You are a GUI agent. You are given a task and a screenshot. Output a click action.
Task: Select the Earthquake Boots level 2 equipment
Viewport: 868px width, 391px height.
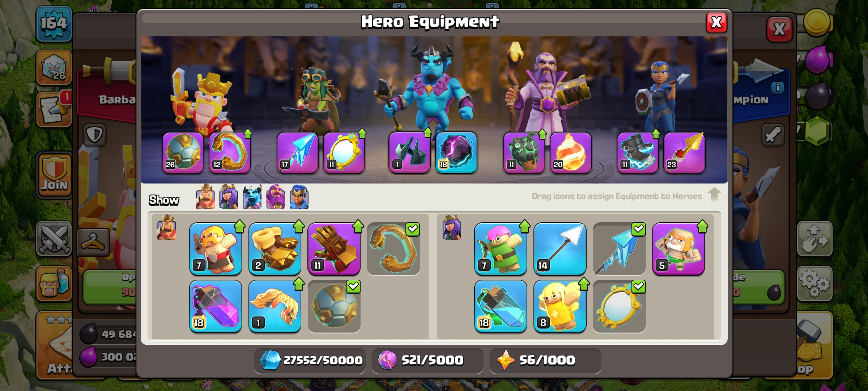click(275, 249)
